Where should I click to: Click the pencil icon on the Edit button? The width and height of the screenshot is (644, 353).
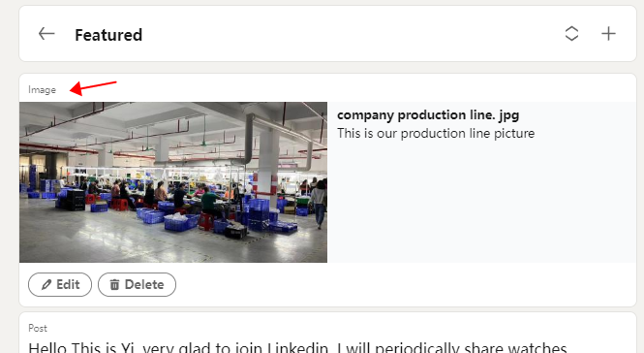pyautogui.click(x=46, y=284)
